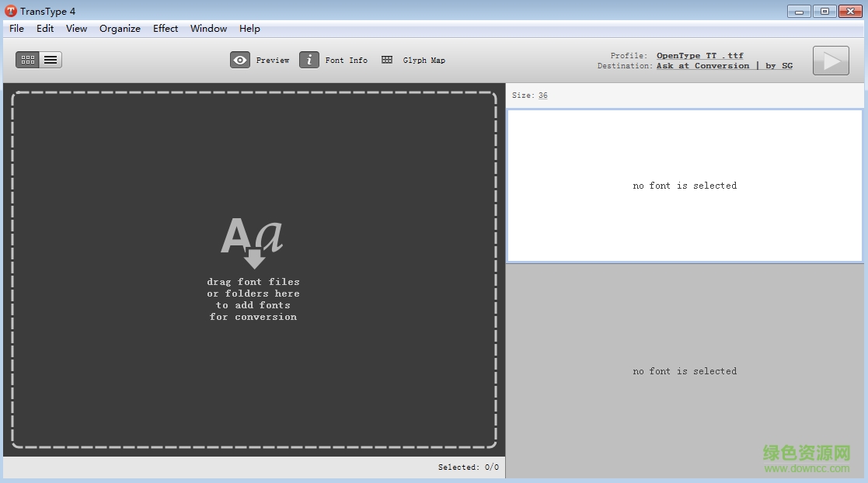Click the white font preview area
Viewport: 868px width, 483px height.
coord(684,186)
